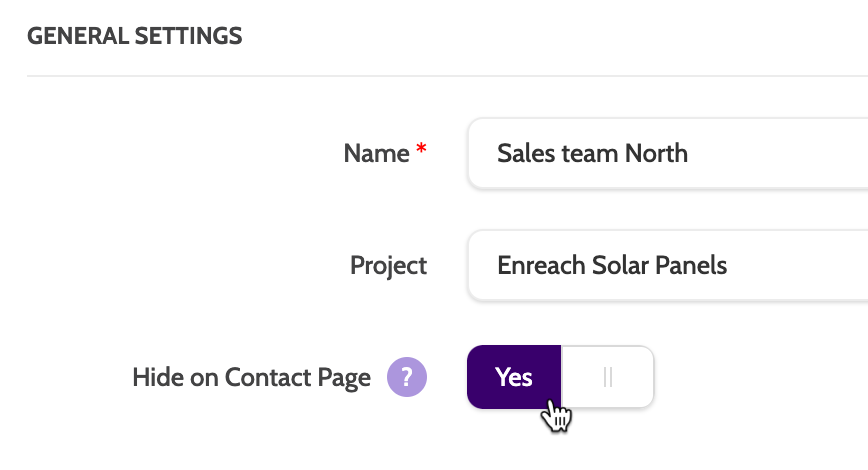Screen dimensions: 868x470
Task: Toggle the Hide on Contact Page switch
Action: pyautogui.click(x=560, y=377)
